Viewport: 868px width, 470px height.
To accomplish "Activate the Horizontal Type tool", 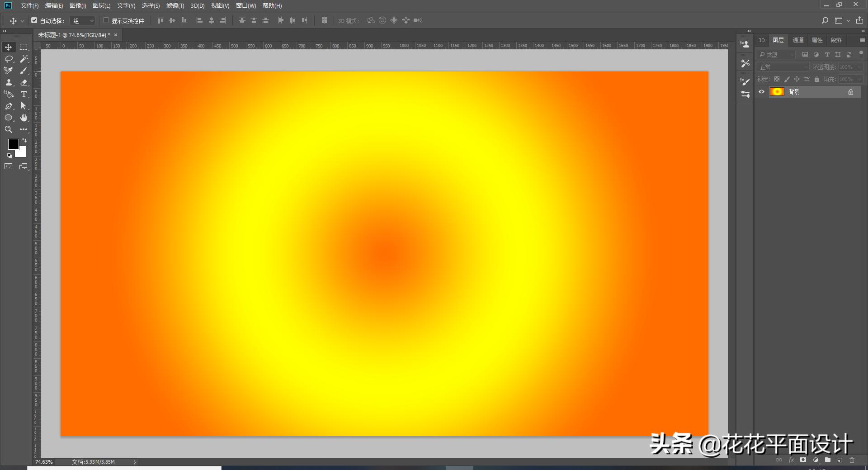I will [x=24, y=94].
